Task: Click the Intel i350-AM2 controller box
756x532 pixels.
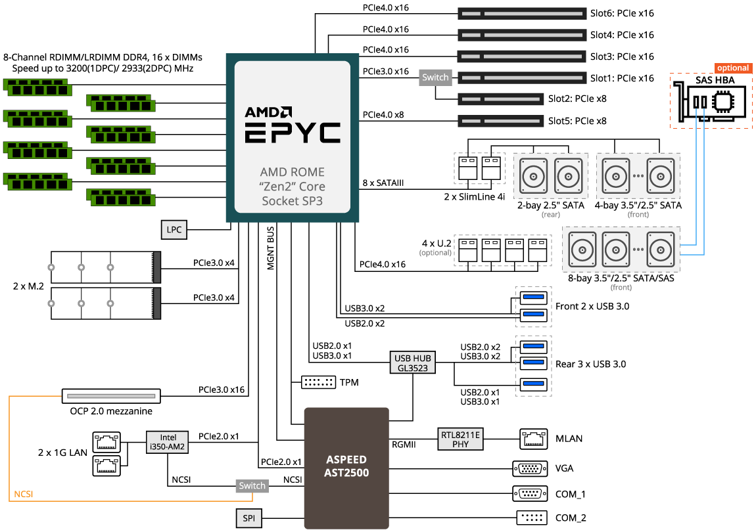Action: tap(167, 441)
